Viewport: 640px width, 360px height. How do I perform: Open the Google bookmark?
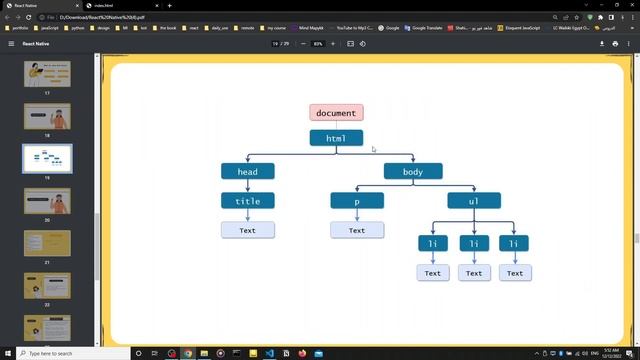tap(389, 28)
